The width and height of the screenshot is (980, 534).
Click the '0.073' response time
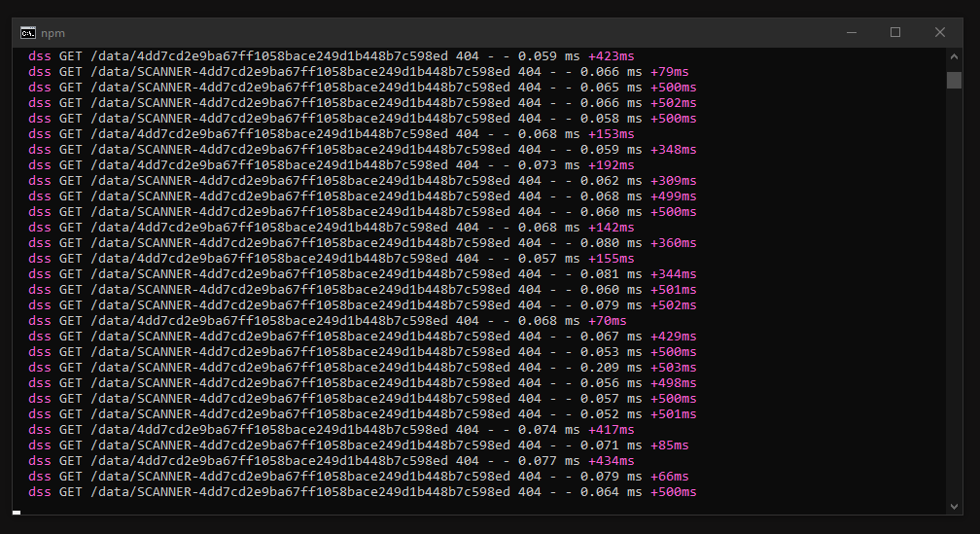pyautogui.click(x=538, y=165)
